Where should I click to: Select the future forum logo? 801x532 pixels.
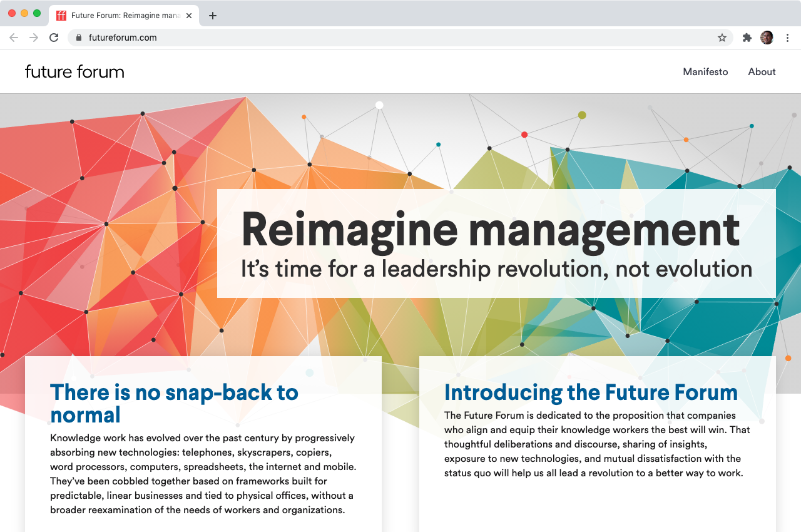click(74, 71)
